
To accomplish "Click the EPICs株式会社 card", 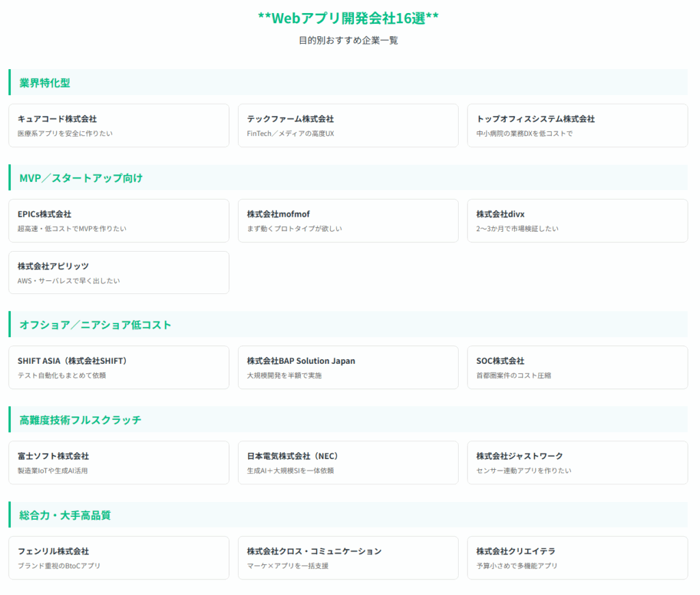I will coord(118,221).
